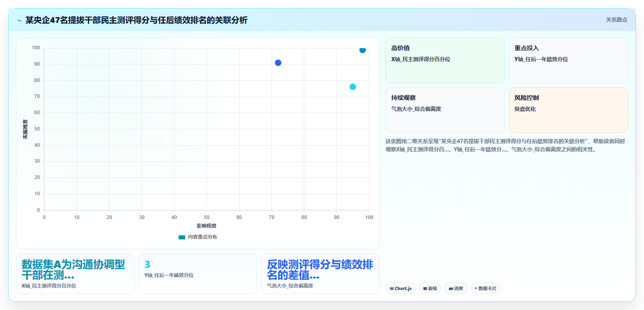Click the 数据集A为沟通协调型 stat card
644x310 pixels.
click(75, 274)
